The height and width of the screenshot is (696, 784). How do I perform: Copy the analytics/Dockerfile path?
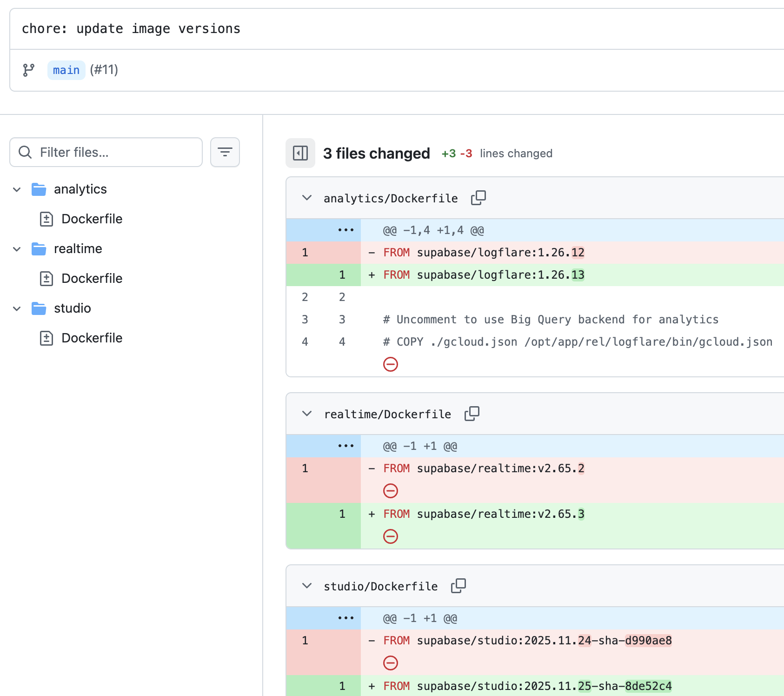click(478, 198)
